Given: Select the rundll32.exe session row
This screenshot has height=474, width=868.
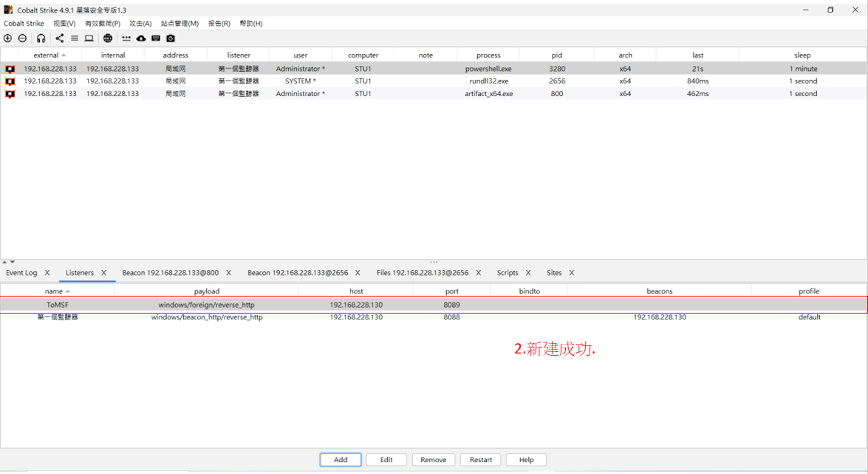Looking at the screenshot, I should coord(434,81).
